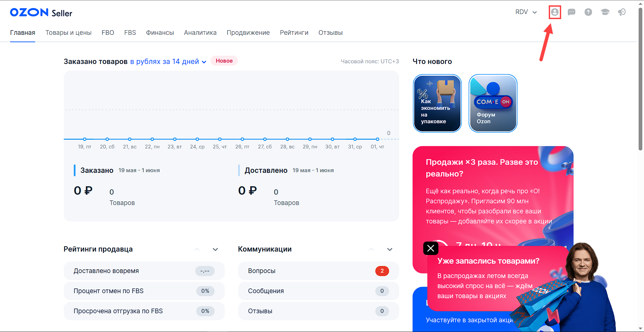Viewport: 644px width, 332px height.
Task: Open the chat messages icon
Action: coord(572,12)
